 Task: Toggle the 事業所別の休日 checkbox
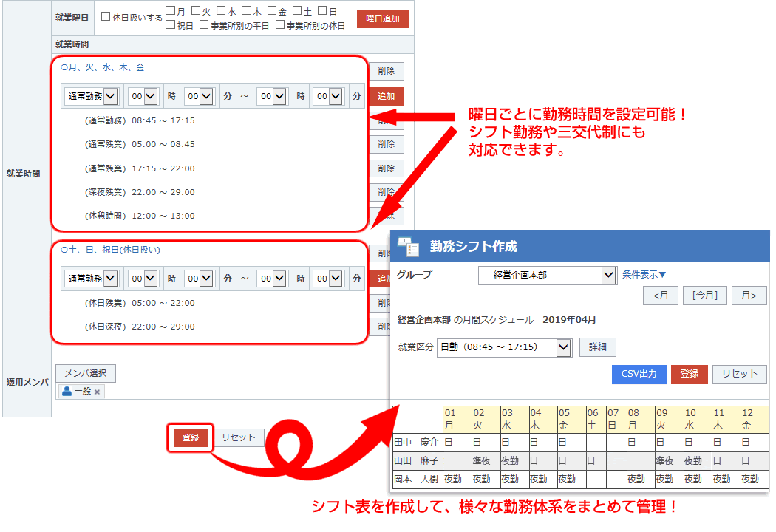point(280,25)
